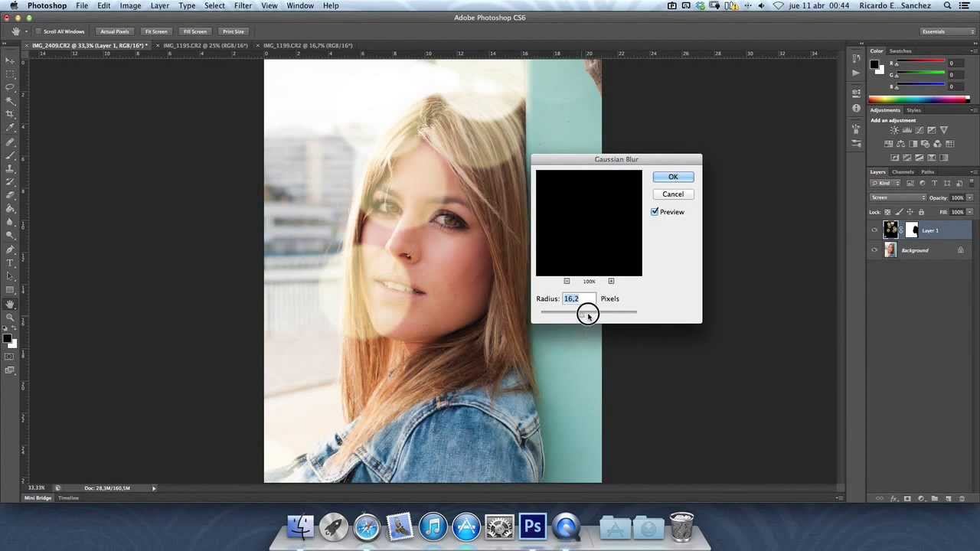Open the Image menu
The image size is (980, 551).
point(130,5)
